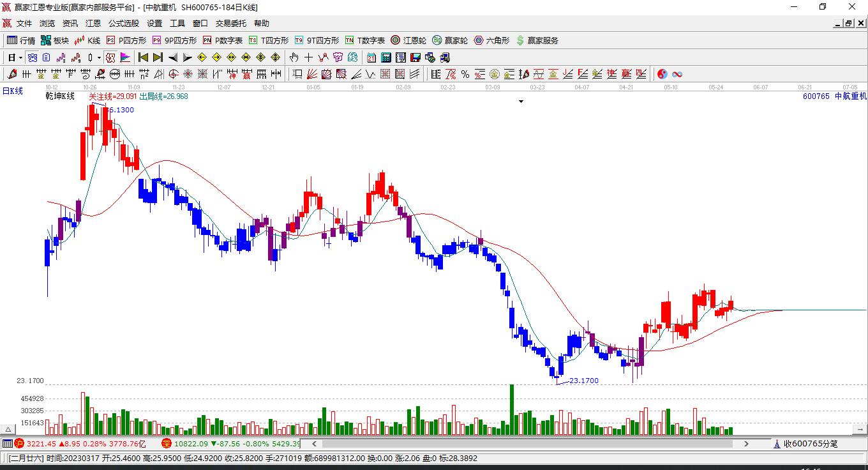Image resolution: width=868 pixels, height=470 pixels.
Task: Click the Shanghai index 沪 badge
Action: [x=19, y=443]
